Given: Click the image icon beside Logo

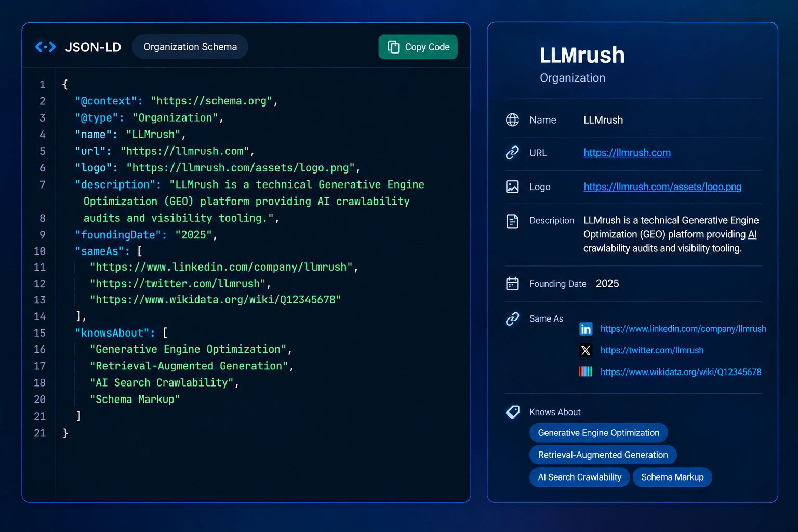Looking at the screenshot, I should (512, 187).
